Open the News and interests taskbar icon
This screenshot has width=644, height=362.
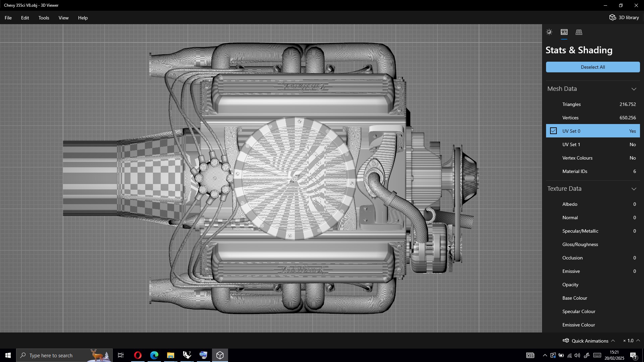(x=530, y=355)
